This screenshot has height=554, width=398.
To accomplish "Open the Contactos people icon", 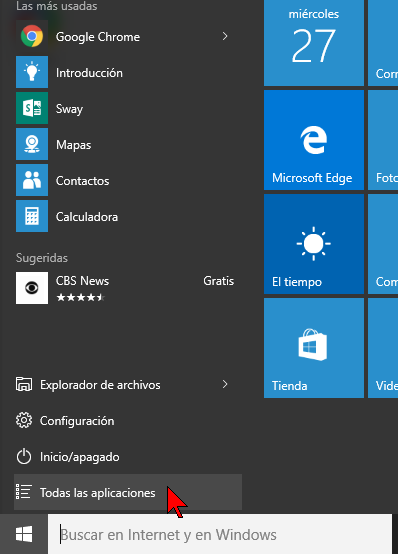I will click(32, 180).
